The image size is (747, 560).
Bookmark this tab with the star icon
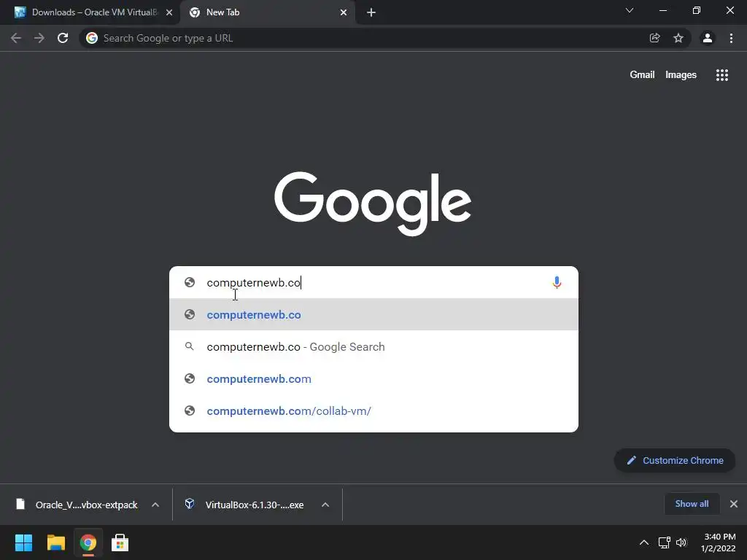678,38
